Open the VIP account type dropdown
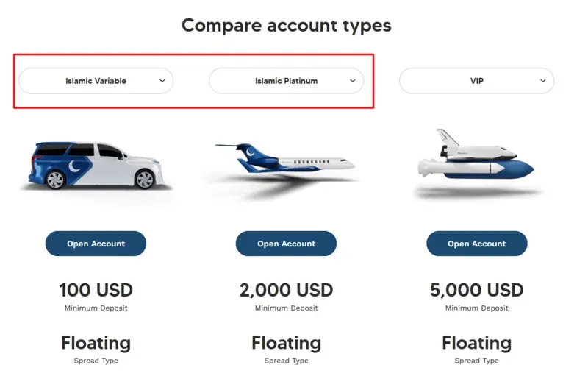 pos(476,81)
